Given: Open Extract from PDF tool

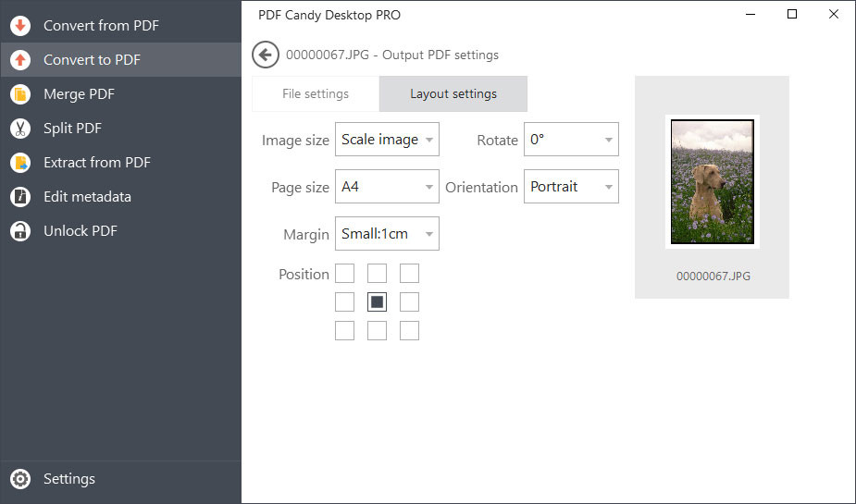Looking at the screenshot, I should click(x=120, y=163).
